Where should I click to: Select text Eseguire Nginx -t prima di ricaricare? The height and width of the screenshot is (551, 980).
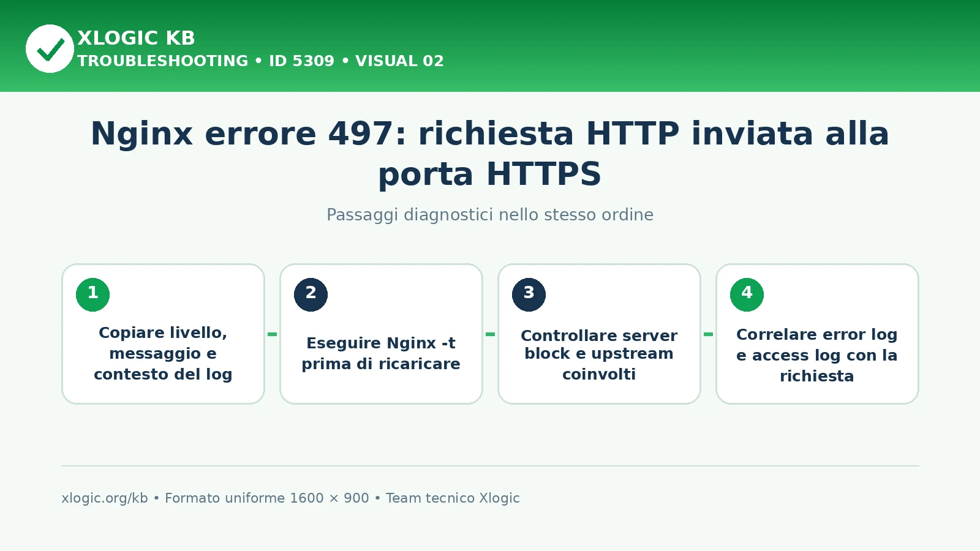[381, 353]
